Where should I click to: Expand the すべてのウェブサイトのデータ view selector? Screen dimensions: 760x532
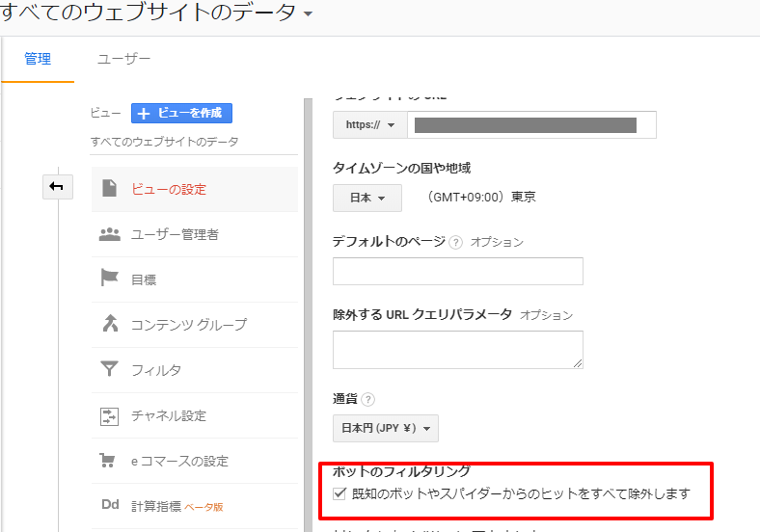coord(307,13)
